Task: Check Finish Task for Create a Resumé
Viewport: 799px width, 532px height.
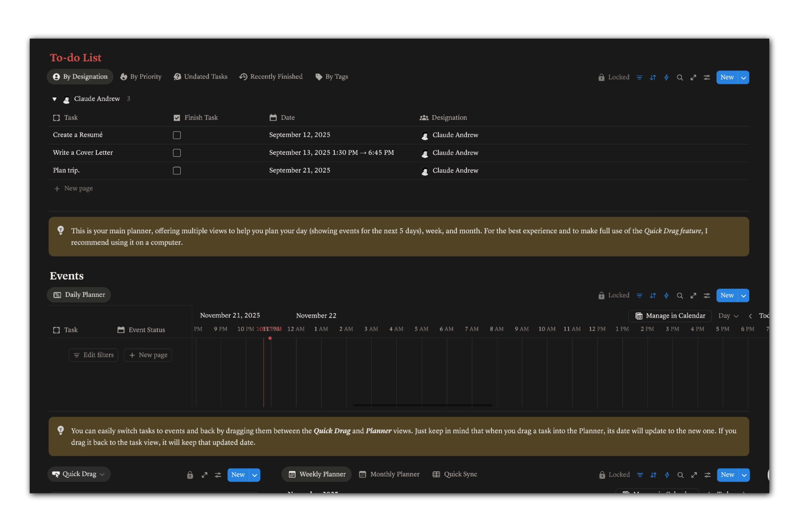Action: click(177, 135)
